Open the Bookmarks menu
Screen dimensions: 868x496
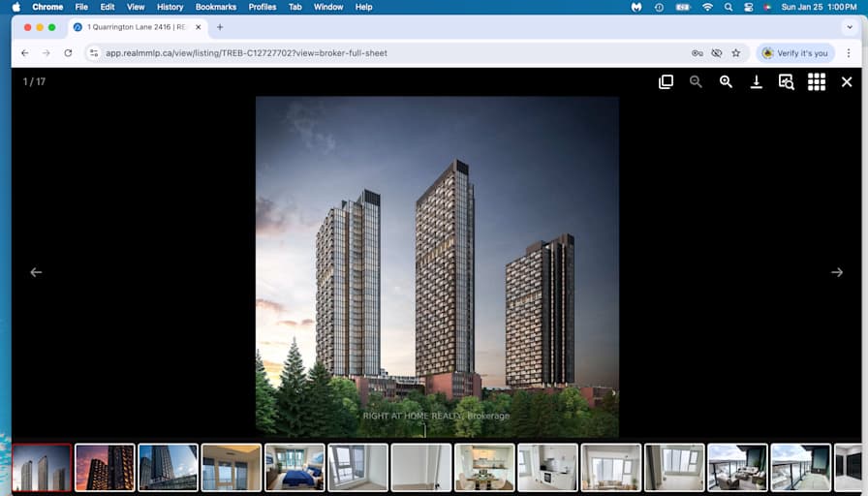215,7
